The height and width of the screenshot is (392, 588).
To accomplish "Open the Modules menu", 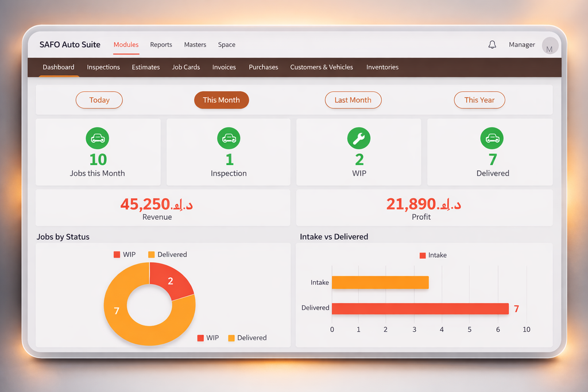I will pos(126,45).
